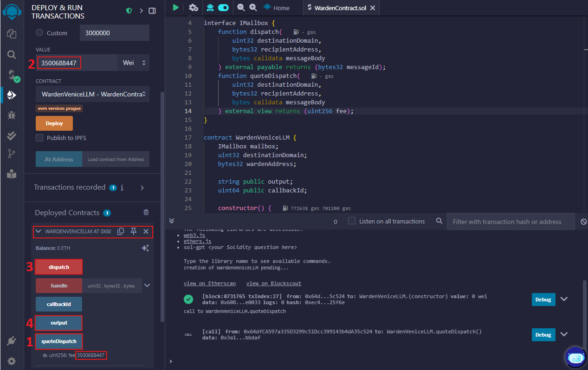588x370 pixels.
Task: Click the view on Etherscan link
Action: pyautogui.click(x=209, y=283)
